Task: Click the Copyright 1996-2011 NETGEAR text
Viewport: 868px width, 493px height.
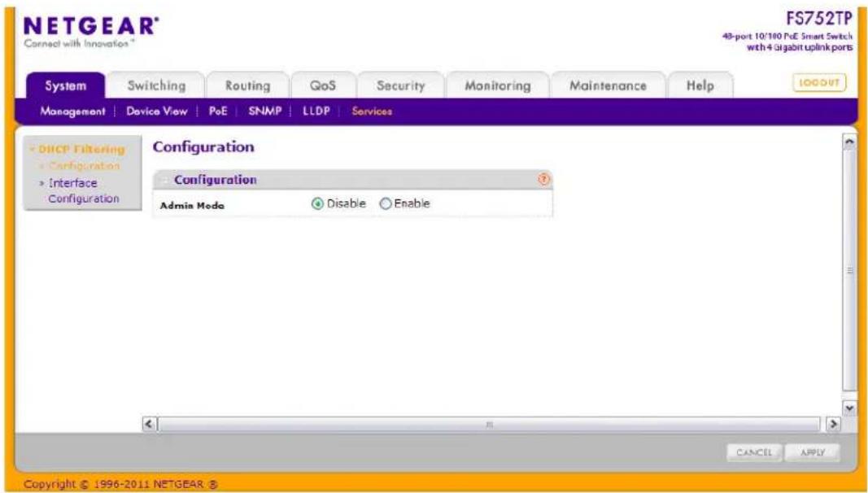Action: pyautogui.click(x=120, y=484)
